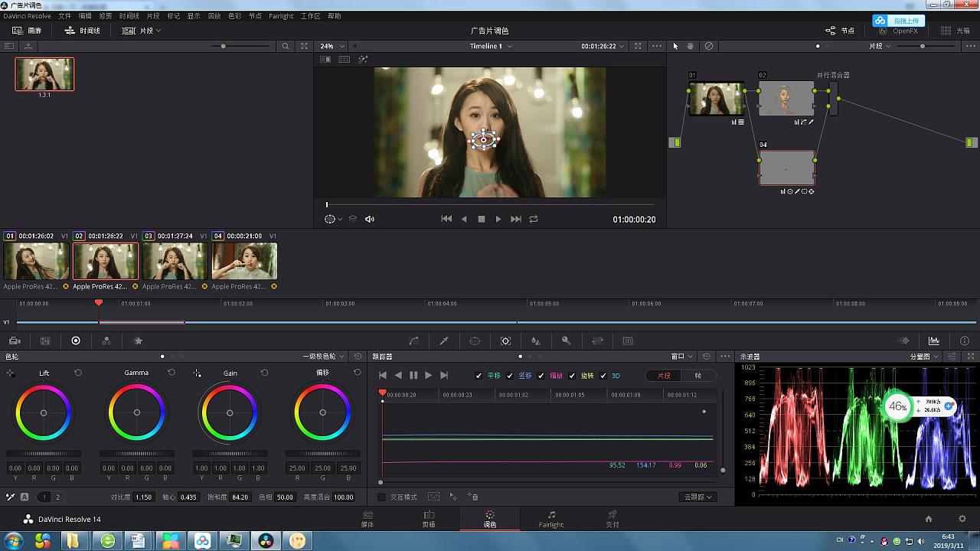
Task: Open the Timeline 1 dropdown
Action: coord(492,46)
